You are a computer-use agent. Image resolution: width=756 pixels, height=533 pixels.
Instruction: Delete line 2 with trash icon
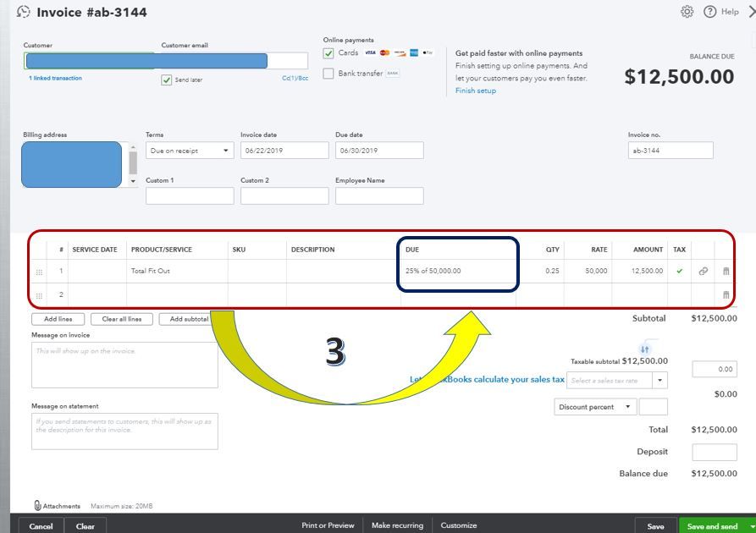pos(726,294)
